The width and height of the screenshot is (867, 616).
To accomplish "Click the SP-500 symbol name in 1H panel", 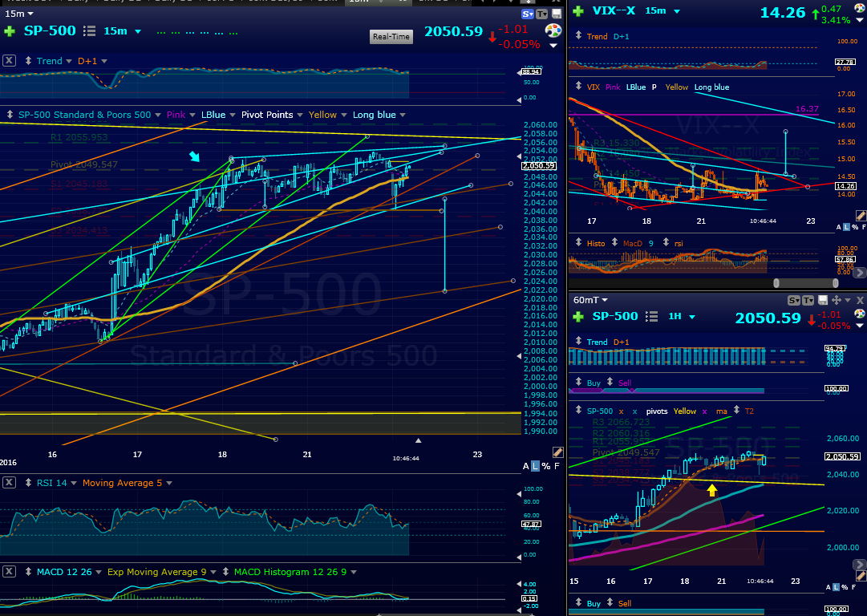I will tap(615, 316).
